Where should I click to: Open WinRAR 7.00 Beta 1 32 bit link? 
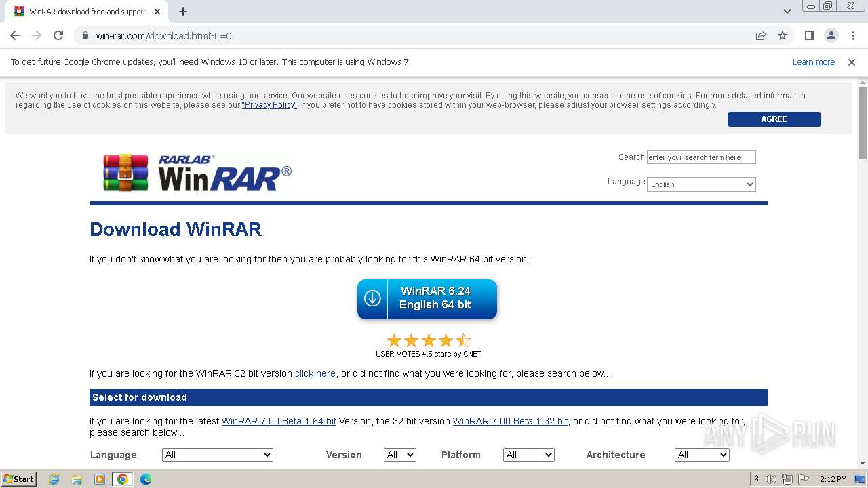point(510,421)
